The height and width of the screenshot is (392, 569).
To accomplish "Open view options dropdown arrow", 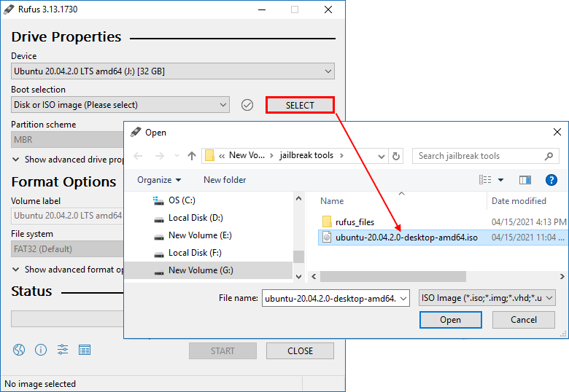I will tap(500, 180).
